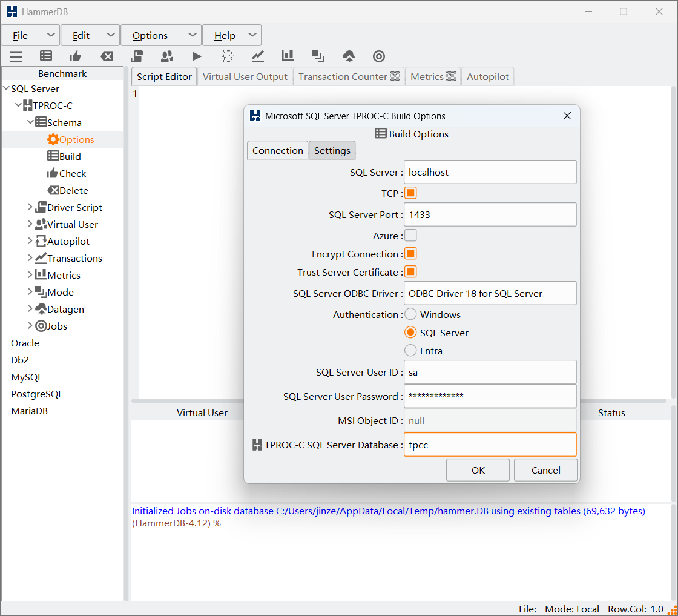Viewport: 678px width, 616px height.
Task: Click the Datagen tree icon
Action: point(41,309)
